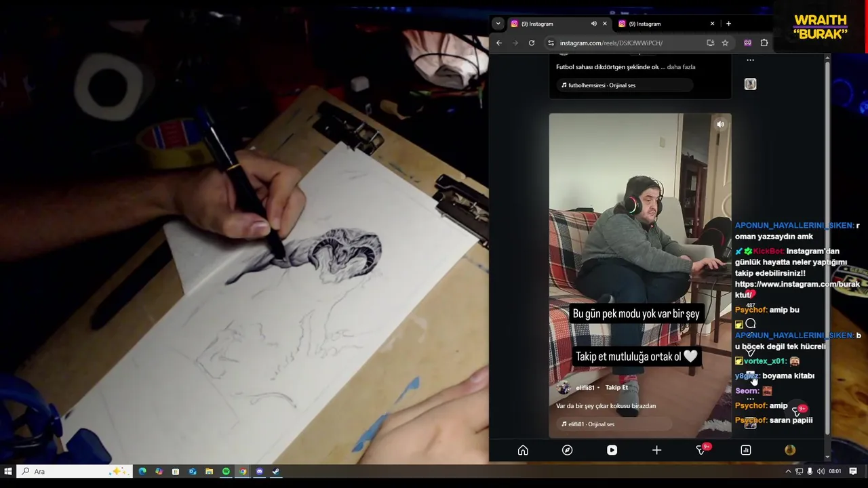Screen dimensions: 868x488
Task: Bookmark page with star icon
Action: (x=725, y=43)
